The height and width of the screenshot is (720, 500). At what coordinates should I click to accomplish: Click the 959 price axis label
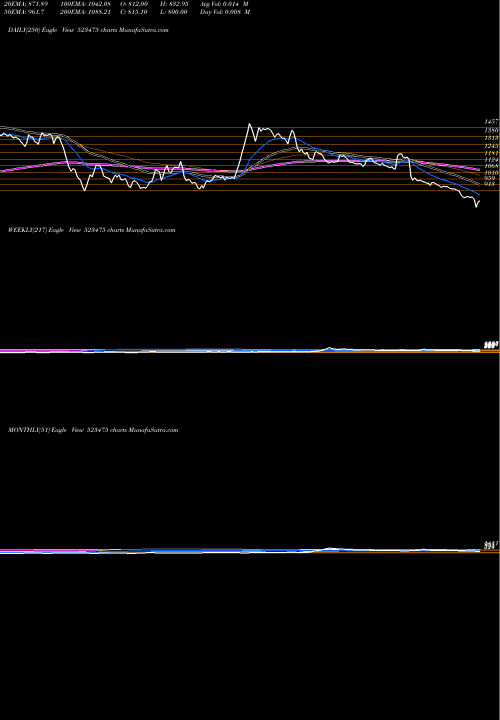tap(490, 178)
